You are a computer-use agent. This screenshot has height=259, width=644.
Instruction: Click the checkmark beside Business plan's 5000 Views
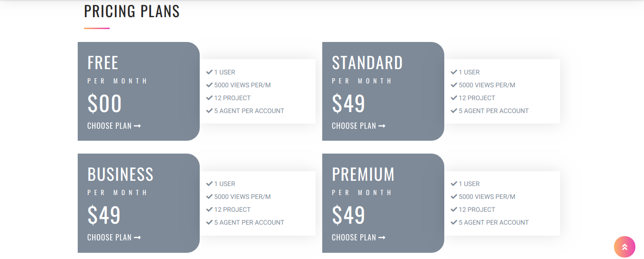click(209, 197)
